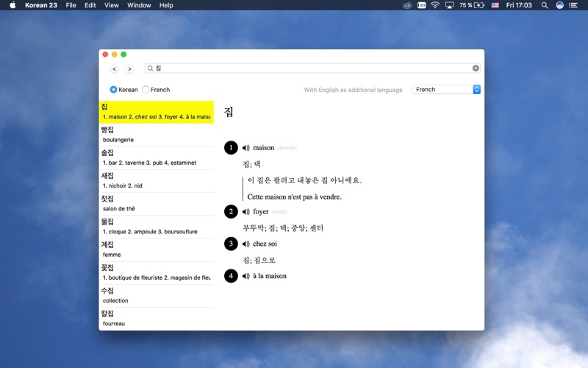Click the clock showing Fri 17:03
588x368 pixels.
519,5
